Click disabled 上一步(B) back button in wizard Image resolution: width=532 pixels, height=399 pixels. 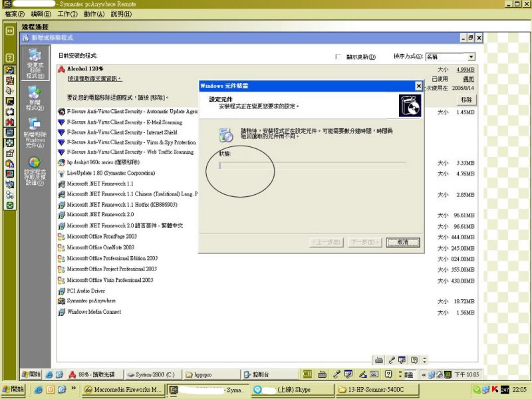point(327,242)
